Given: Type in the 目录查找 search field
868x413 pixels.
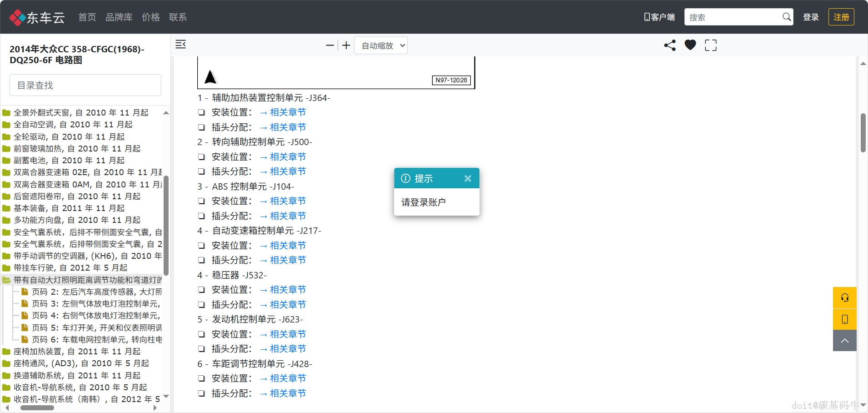Looking at the screenshot, I should click(x=85, y=85).
